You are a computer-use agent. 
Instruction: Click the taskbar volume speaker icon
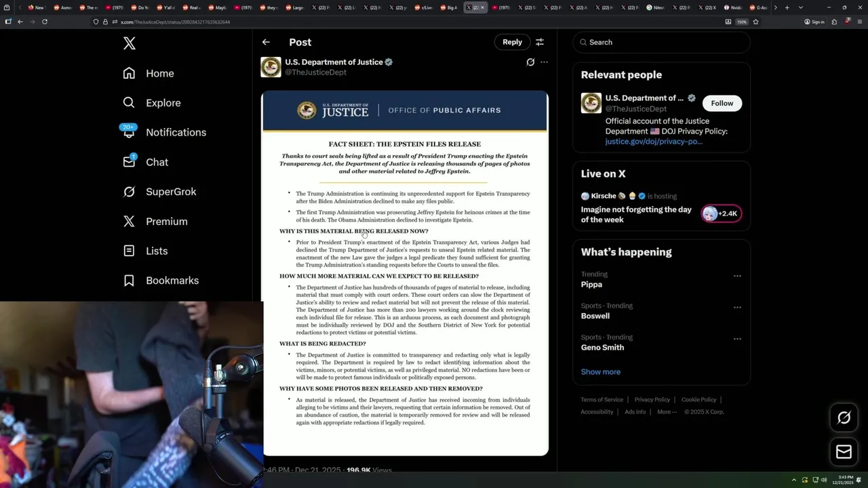[x=824, y=480]
